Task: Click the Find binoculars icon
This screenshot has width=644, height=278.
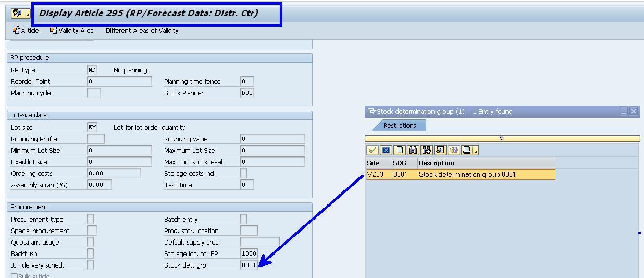Action: (x=413, y=150)
